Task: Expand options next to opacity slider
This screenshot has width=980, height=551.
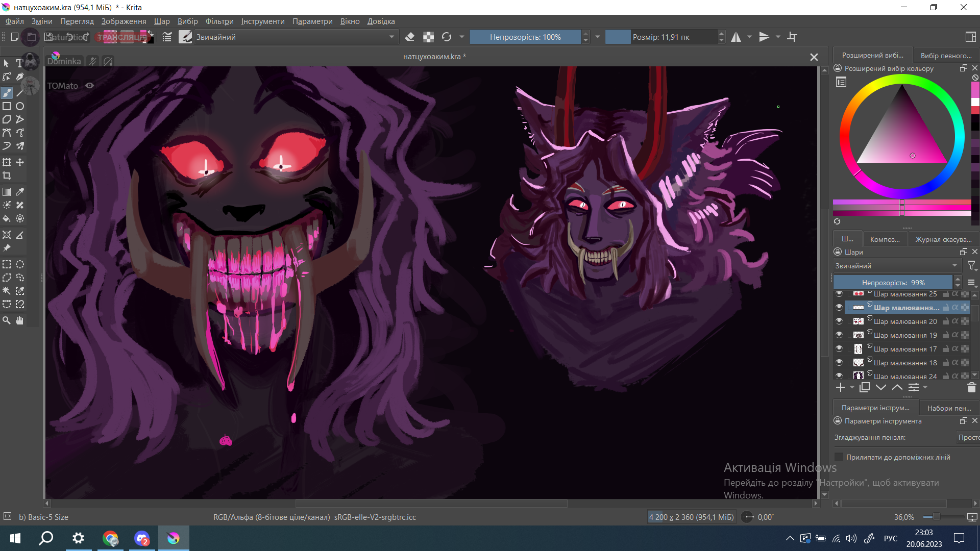Action: coord(597,37)
